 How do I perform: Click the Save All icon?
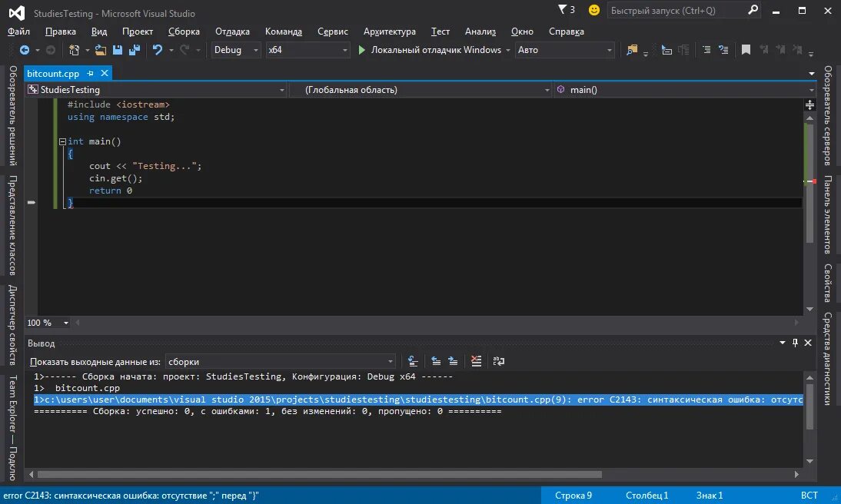tap(135, 50)
